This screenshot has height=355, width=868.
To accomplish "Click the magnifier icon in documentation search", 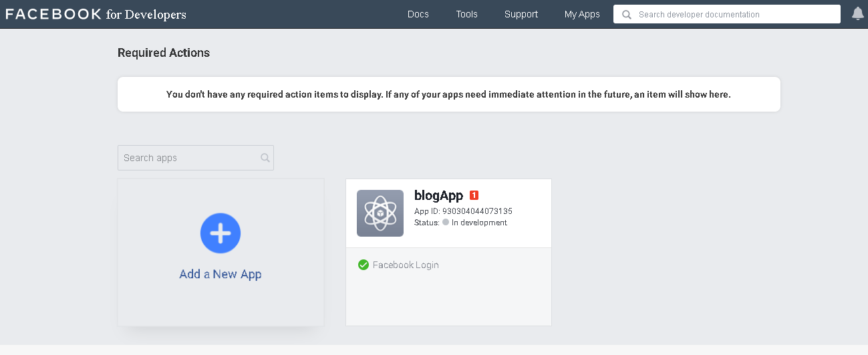I will [627, 14].
